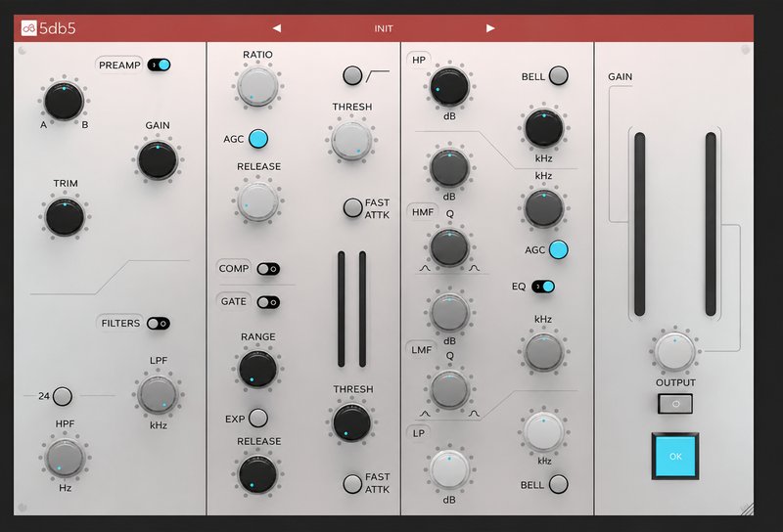Enable the EXP button

[258, 419]
